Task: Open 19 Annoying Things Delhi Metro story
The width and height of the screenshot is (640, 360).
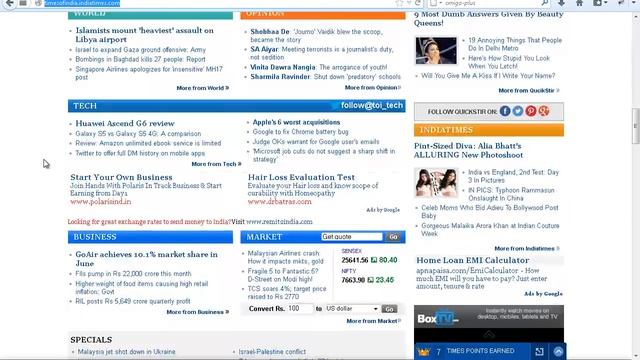Action: 515,44
